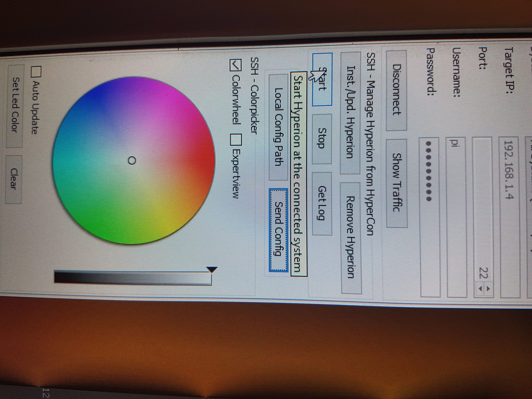Viewport: 532px width, 399px height.
Task: Click the Disconnect button
Action: click(x=396, y=90)
